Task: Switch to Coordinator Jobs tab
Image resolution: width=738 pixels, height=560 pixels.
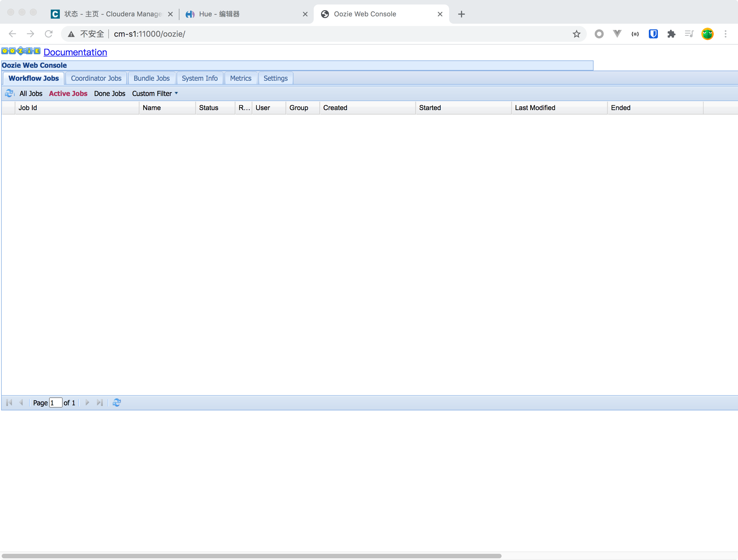Action: (96, 78)
